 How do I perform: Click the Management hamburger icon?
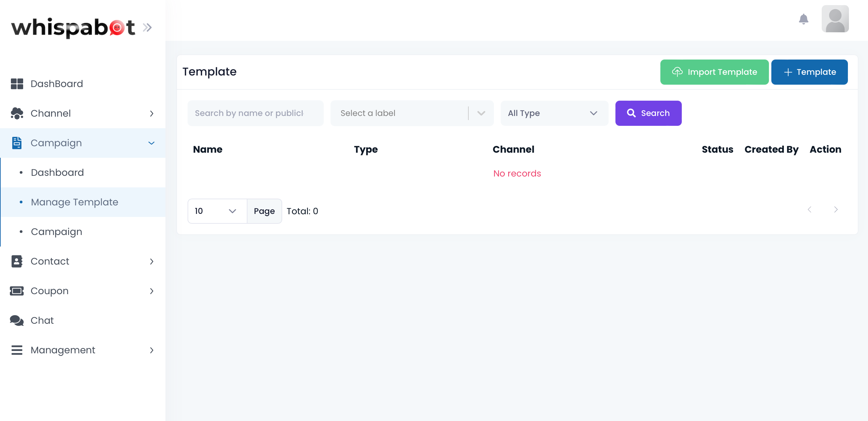17,350
